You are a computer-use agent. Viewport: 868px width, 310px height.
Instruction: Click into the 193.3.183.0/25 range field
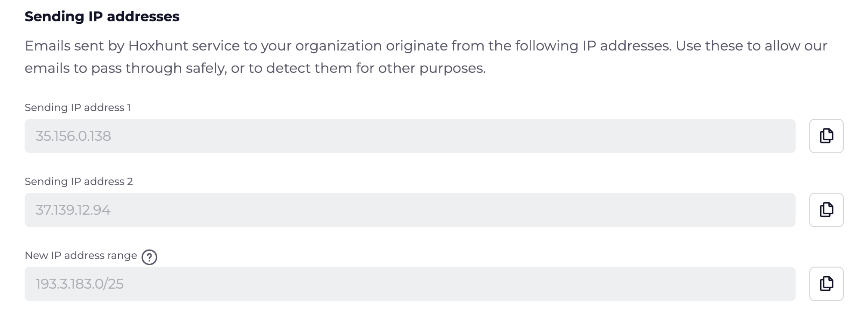[410, 284]
